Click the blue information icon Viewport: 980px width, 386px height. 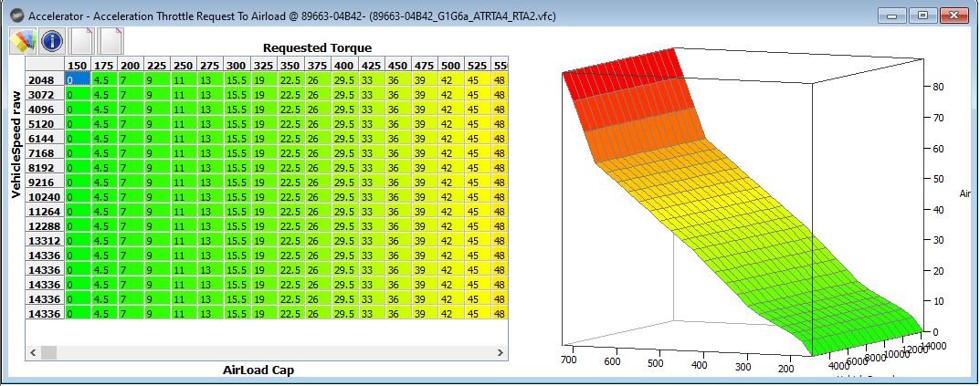(52, 41)
